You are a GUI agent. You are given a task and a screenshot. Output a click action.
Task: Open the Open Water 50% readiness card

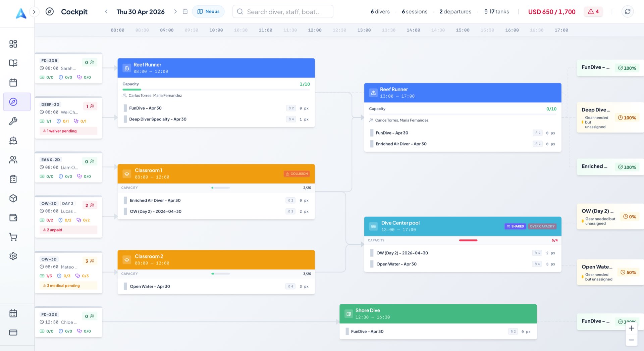click(610, 272)
